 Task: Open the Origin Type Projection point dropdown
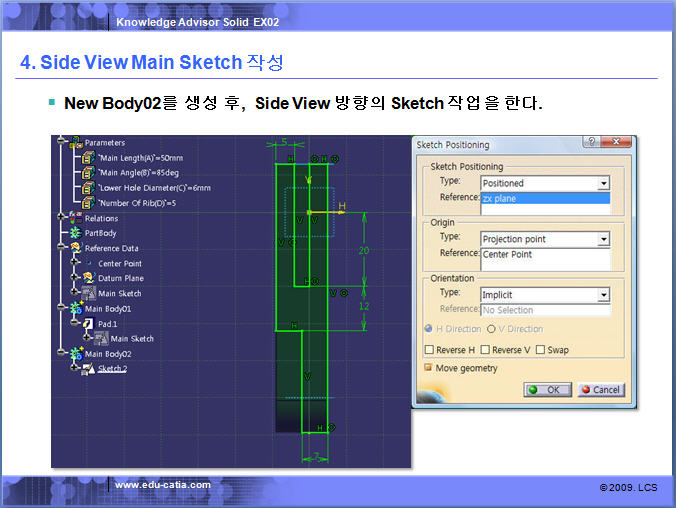point(603,240)
